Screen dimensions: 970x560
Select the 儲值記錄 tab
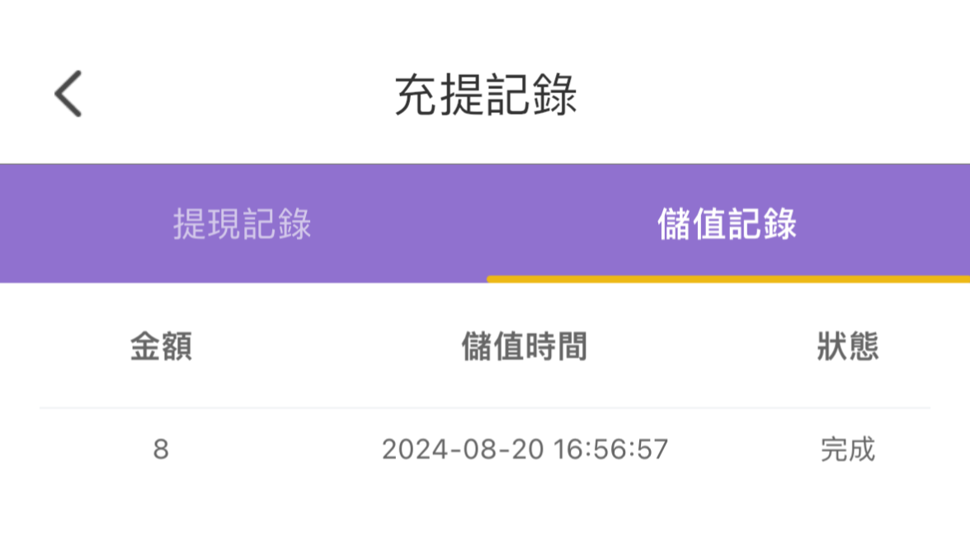click(x=727, y=224)
